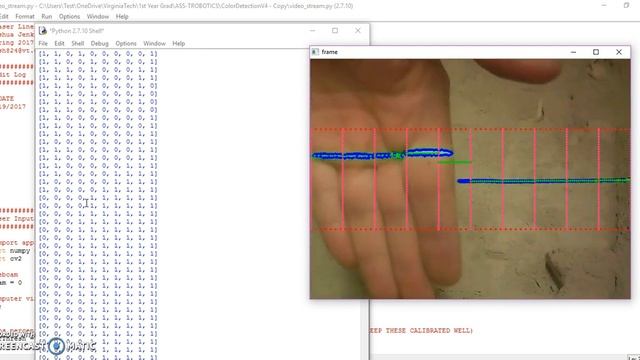This screenshot has height=360, width=640.
Task: Open Window menu in video_stream.py editor
Action: [x=98, y=17]
